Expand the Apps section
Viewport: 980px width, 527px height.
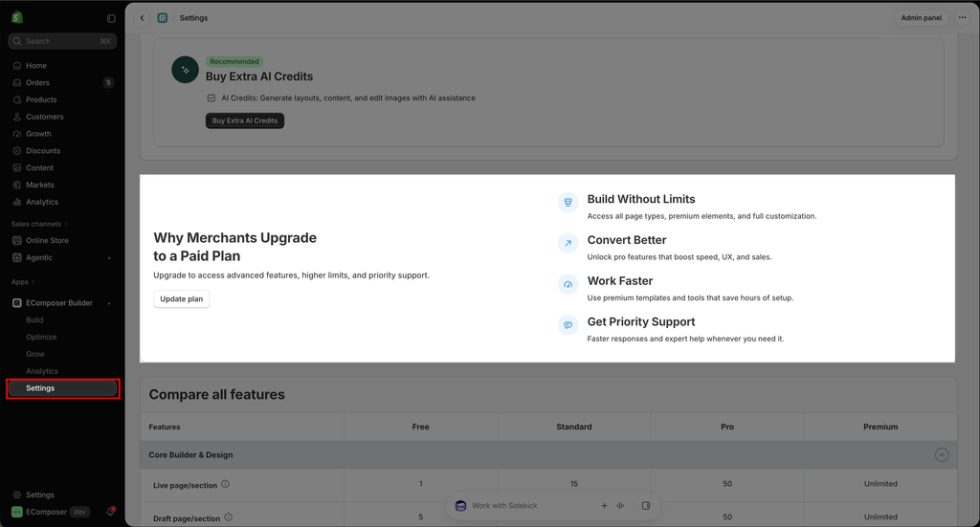click(x=23, y=282)
